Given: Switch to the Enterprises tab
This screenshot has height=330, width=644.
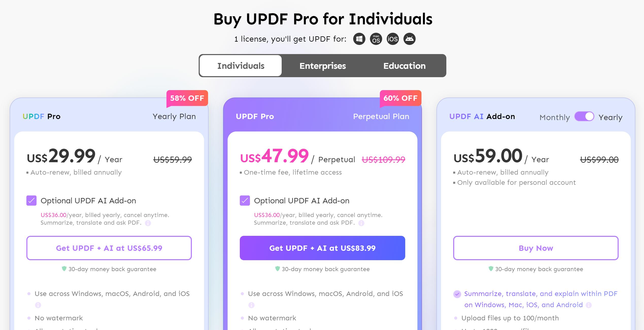Looking at the screenshot, I should (323, 66).
